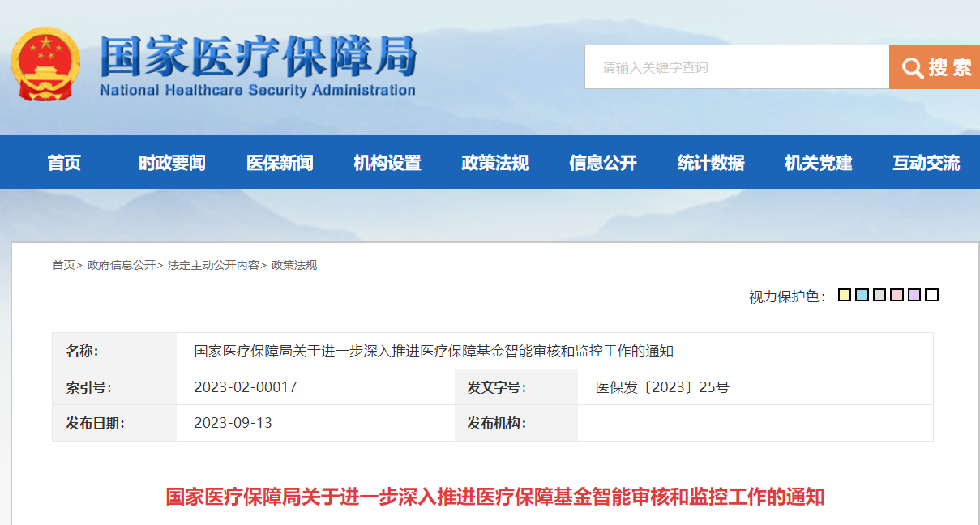Screen dimensions: 980x525
Task: Open the 信息公开 menu item
Action: 603,163
